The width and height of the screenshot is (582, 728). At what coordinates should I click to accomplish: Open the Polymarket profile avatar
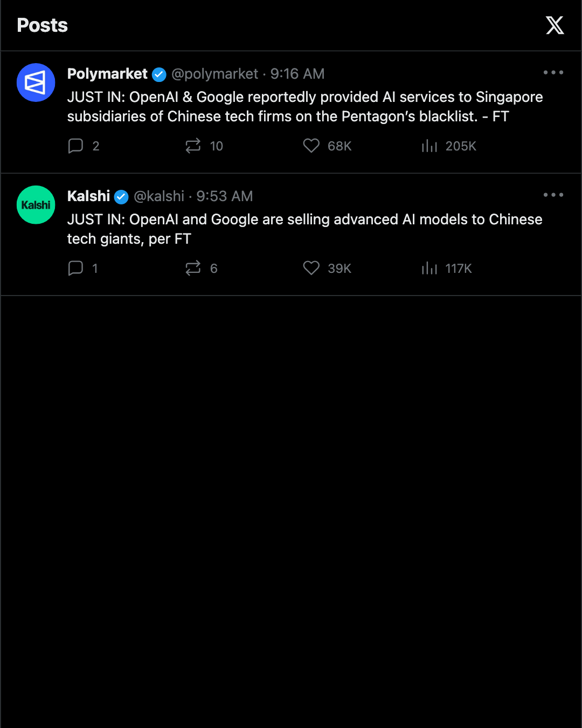pos(36,83)
